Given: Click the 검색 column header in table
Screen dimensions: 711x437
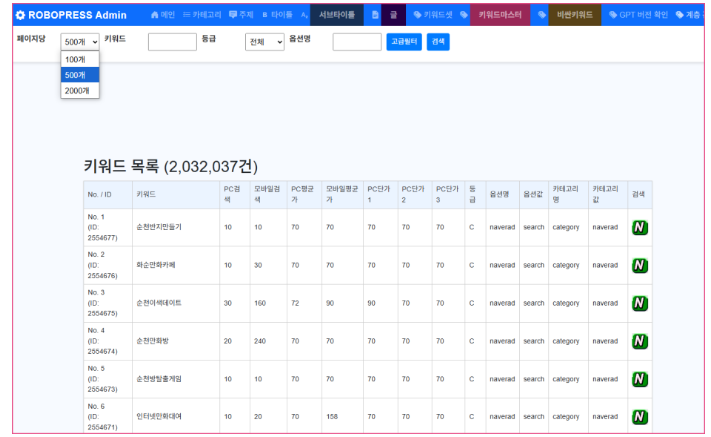Looking at the screenshot, I should (638, 194).
